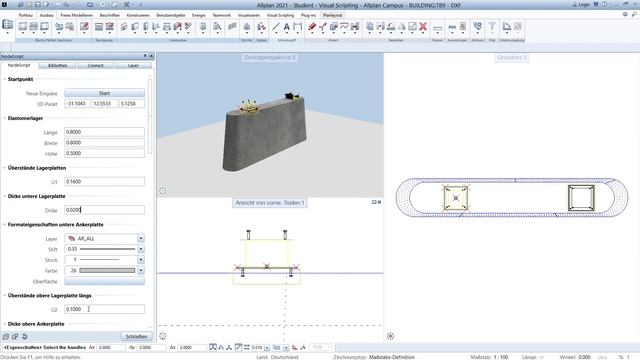This screenshot has width=640, height=360.
Task: Click the Start button for Neue Eingabe
Action: point(104,93)
